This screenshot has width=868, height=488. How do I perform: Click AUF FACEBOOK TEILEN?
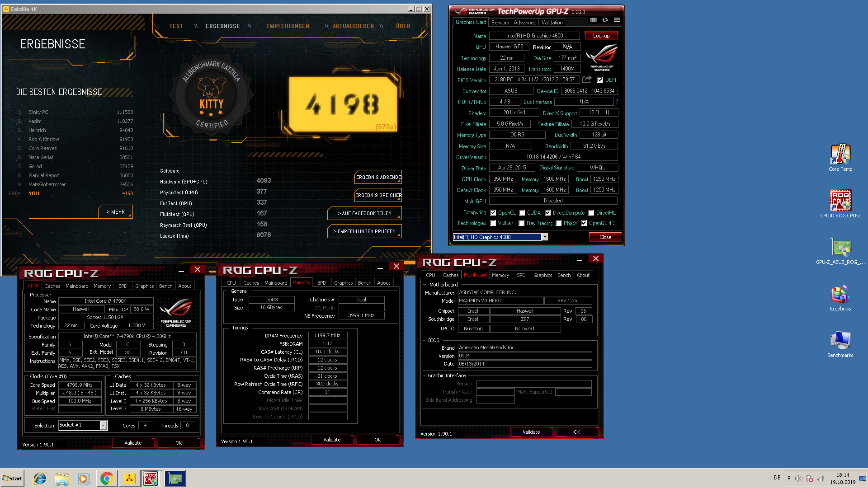pyautogui.click(x=364, y=213)
